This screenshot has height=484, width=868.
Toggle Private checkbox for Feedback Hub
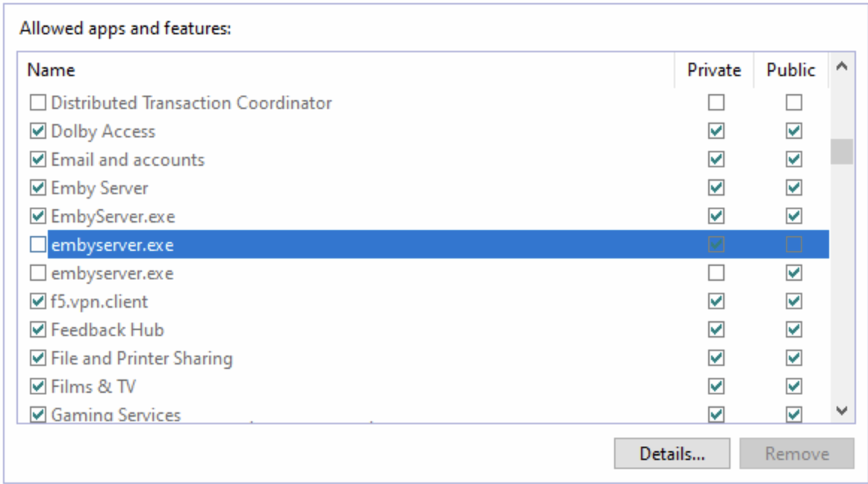point(716,330)
